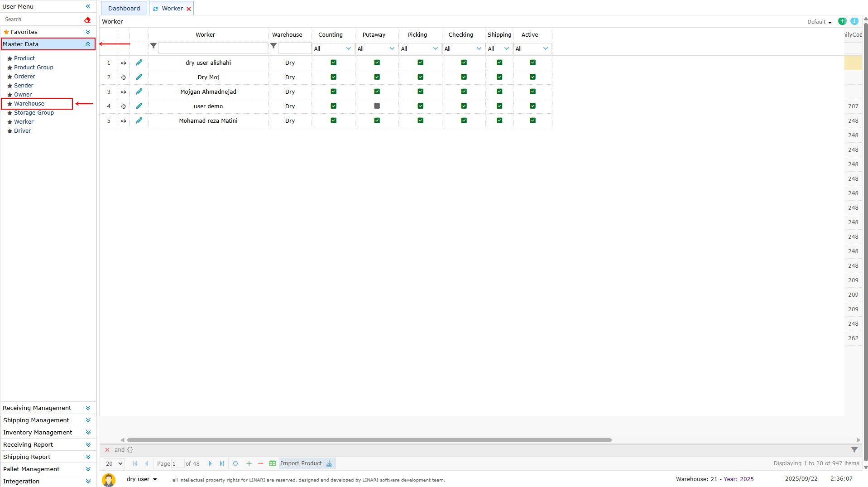
Task: Uncheck Counting for Dry Moj
Action: (333, 77)
